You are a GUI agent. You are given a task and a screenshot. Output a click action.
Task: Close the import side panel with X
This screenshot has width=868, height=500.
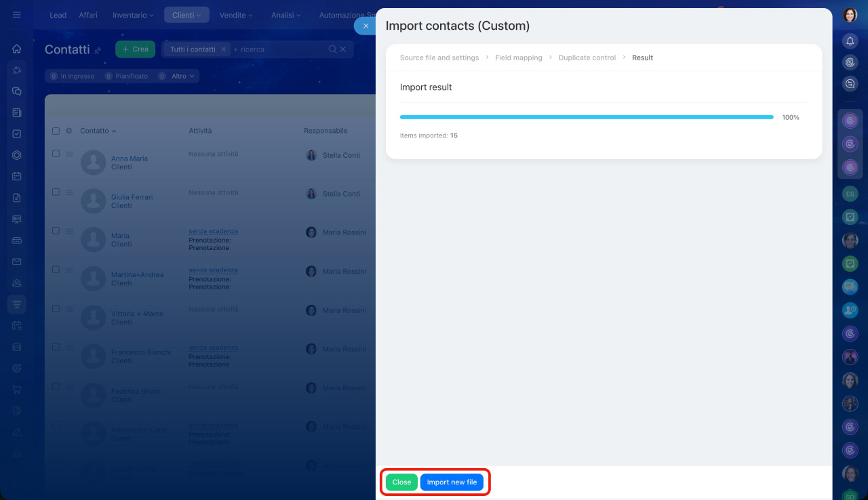[366, 26]
